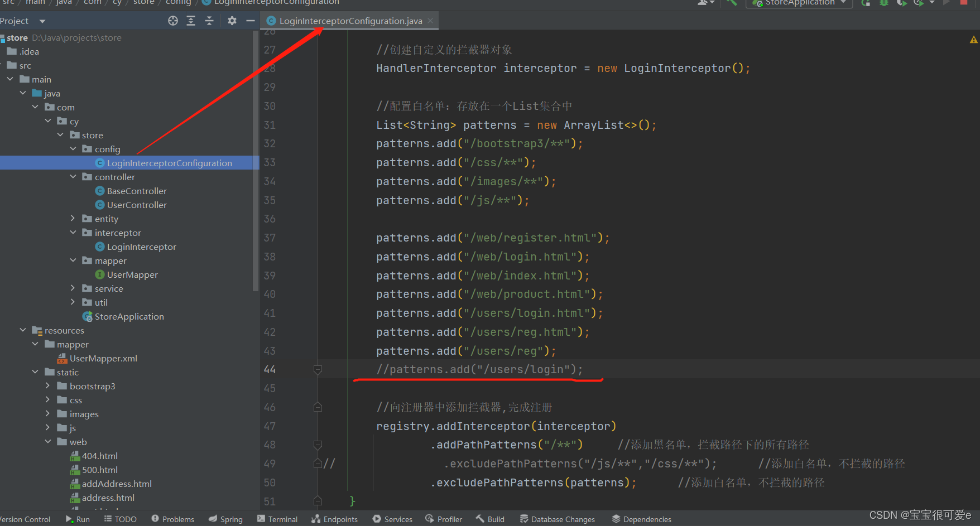Open the Endpoints tool window
This screenshot has height=526, width=980.
pos(334,519)
